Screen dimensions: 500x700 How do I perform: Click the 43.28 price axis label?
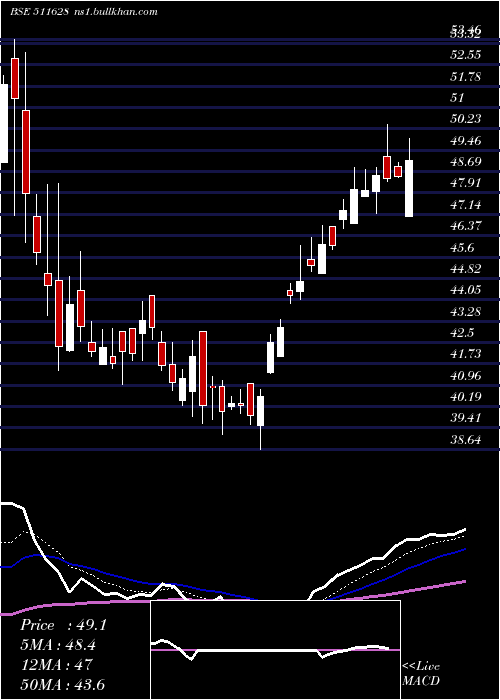pyautogui.click(x=466, y=312)
